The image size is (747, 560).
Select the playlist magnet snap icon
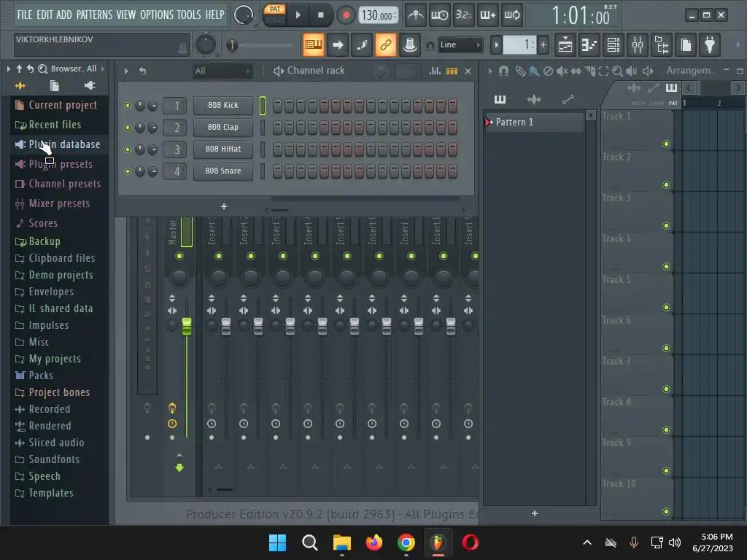point(503,71)
